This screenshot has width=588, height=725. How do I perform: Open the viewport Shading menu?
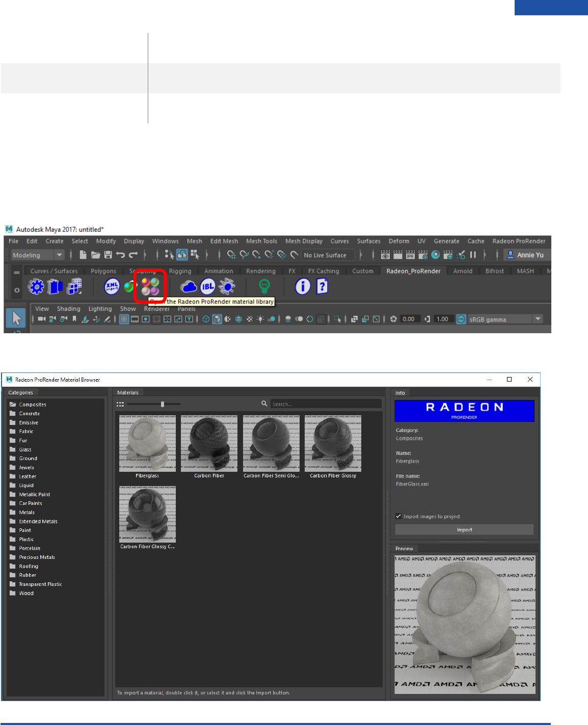[x=68, y=309]
